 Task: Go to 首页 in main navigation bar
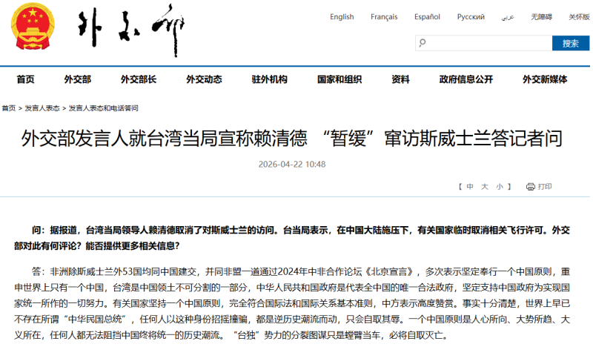click(25, 79)
